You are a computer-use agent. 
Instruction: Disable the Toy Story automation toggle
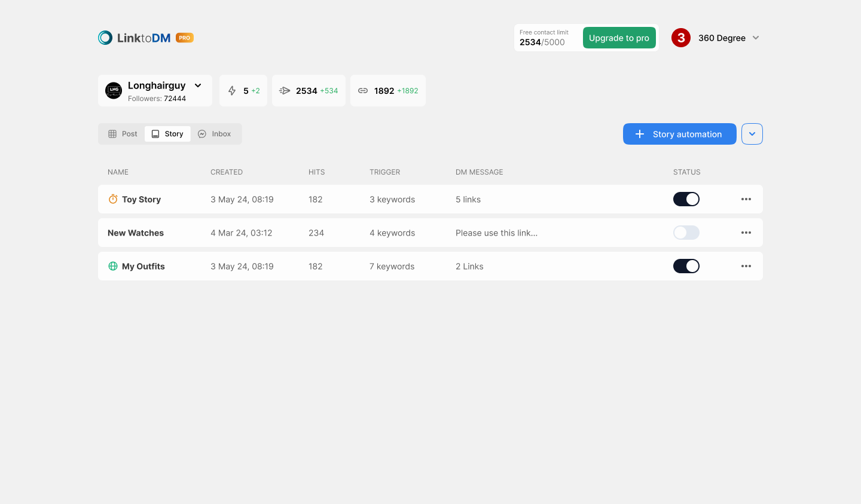(686, 199)
